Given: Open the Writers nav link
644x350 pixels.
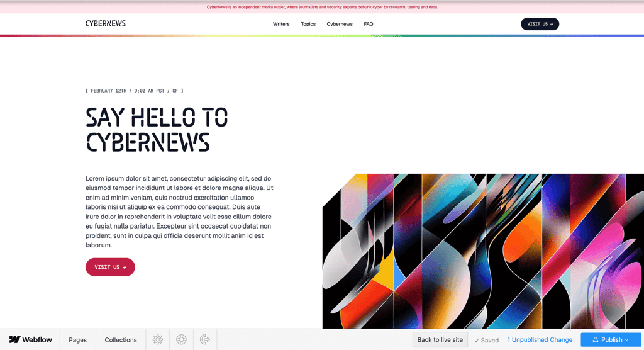Looking at the screenshot, I should click(281, 24).
